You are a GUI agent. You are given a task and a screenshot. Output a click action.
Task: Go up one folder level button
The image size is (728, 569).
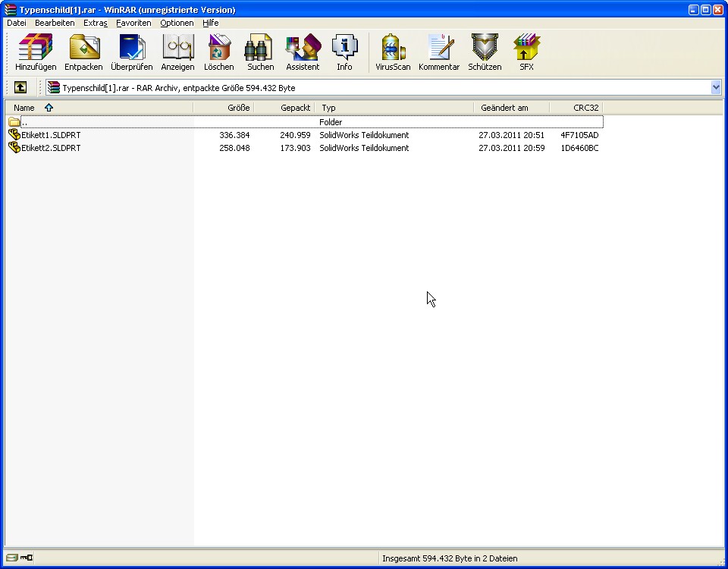[x=20, y=87]
